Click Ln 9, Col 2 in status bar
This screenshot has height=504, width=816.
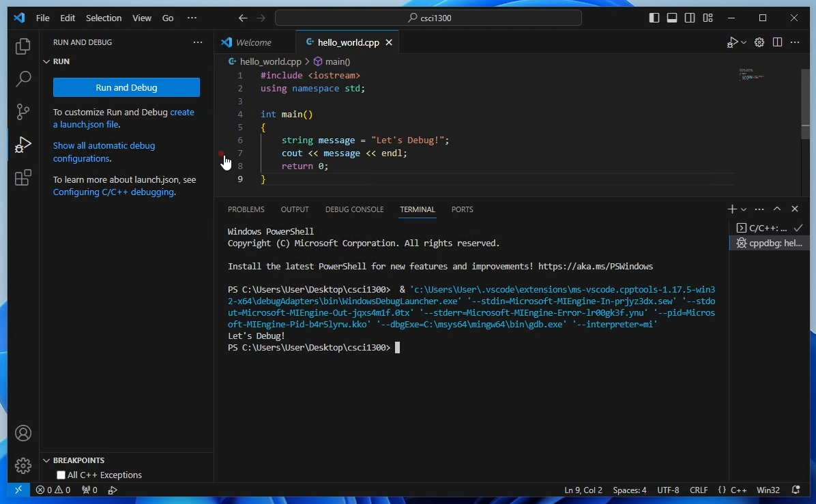(x=583, y=490)
